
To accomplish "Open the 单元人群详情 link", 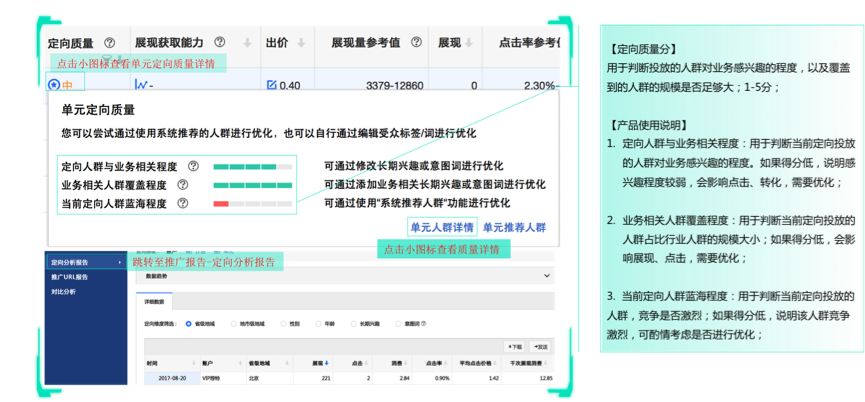I will click(442, 227).
